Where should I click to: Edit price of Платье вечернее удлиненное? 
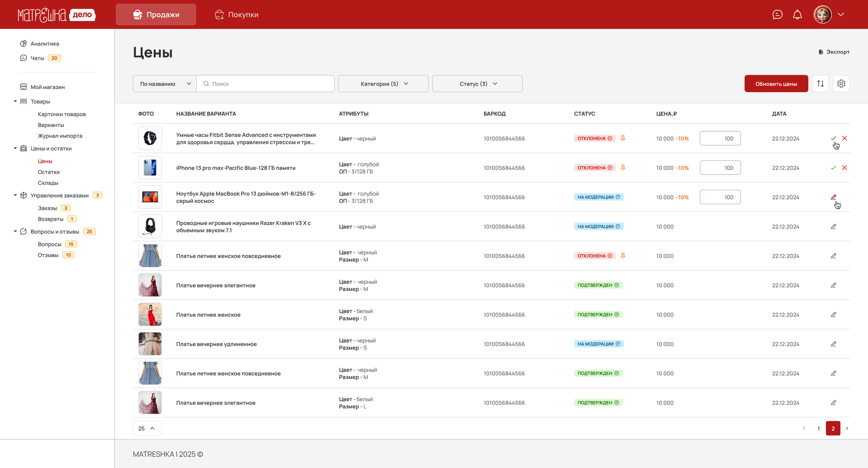(834, 344)
